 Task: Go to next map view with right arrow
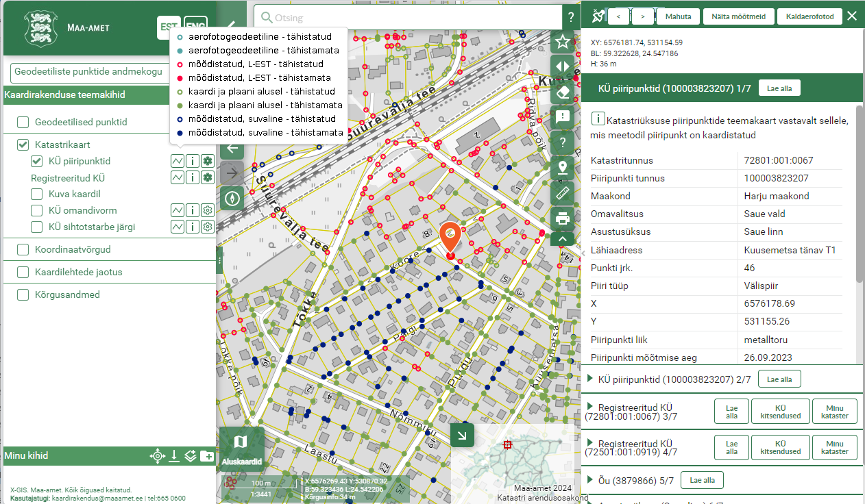point(232,173)
